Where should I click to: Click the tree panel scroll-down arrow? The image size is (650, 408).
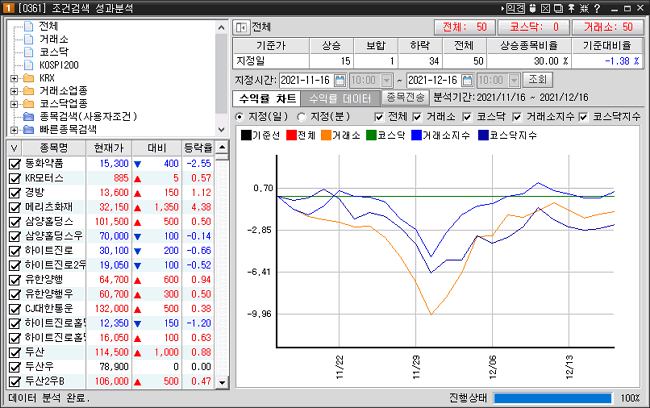click(x=221, y=129)
